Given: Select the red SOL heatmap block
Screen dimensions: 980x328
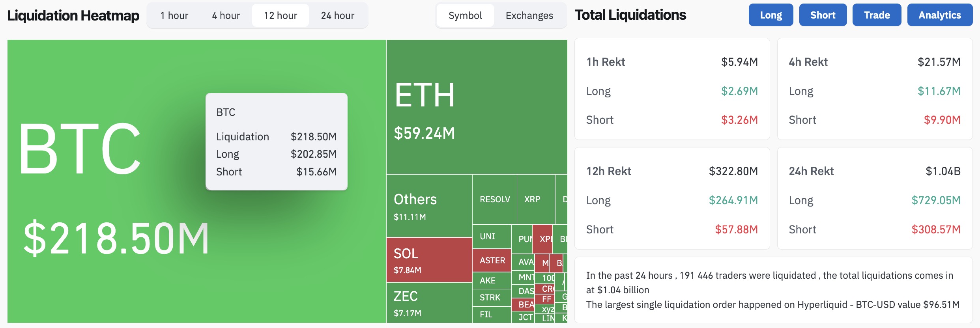Looking at the screenshot, I should point(429,260).
